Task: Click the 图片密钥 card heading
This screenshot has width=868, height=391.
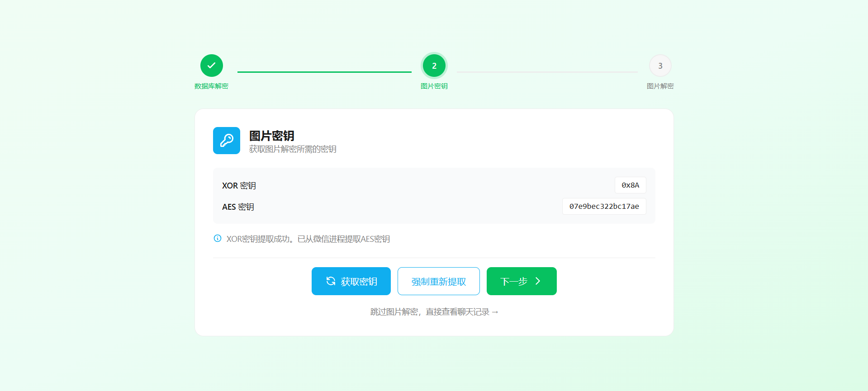Action: 271,136
